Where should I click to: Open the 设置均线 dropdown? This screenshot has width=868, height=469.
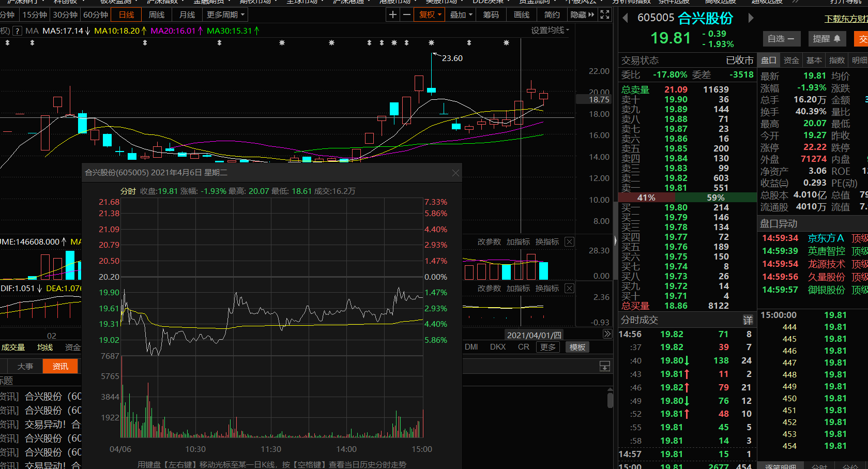[550, 31]
